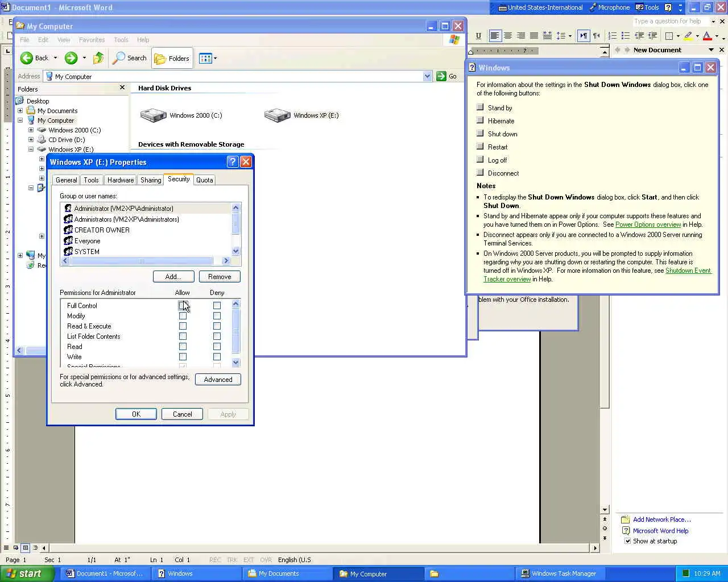Click the green Go arrow button
The width and height of the screenshot is (728, 582).
(441, 76)
